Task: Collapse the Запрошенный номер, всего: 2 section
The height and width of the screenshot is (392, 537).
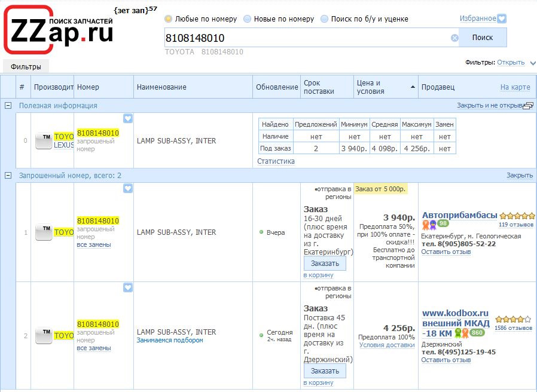Action: [x=8, y=176]
